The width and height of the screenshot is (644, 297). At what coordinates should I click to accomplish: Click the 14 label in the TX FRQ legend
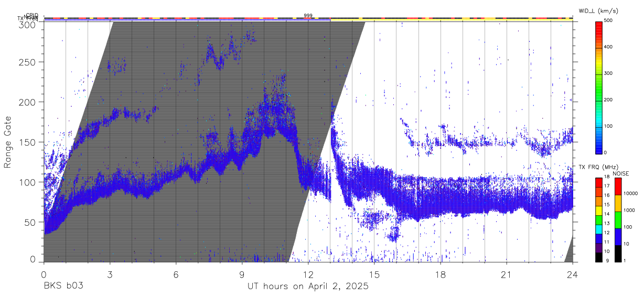click(607, 214)
